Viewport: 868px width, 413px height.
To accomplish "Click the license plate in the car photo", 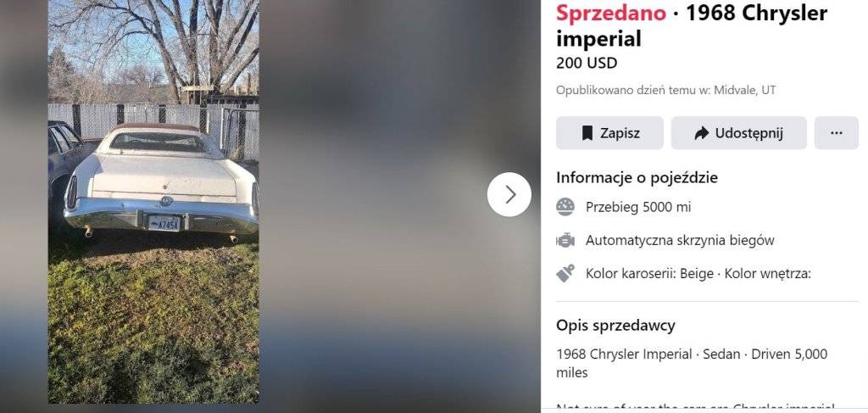I will click(x=164, y=224).
